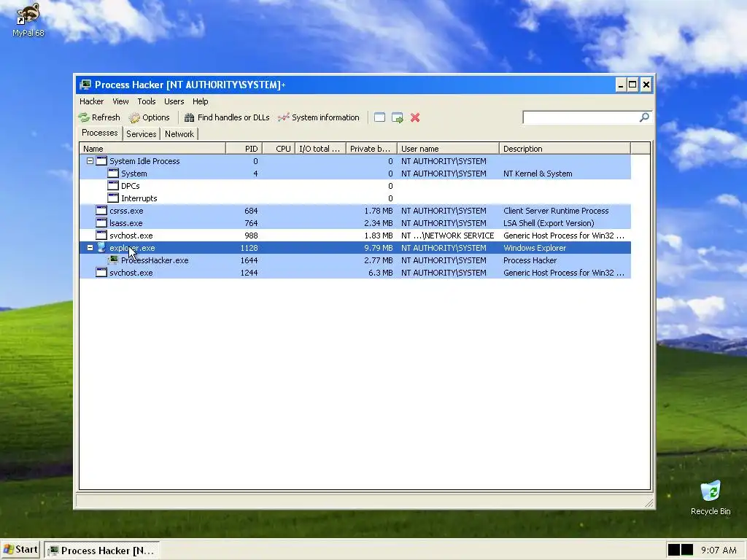Click the red X terminate icon
This screenshot has width=747, height=560.
click(x=415, y=117)
